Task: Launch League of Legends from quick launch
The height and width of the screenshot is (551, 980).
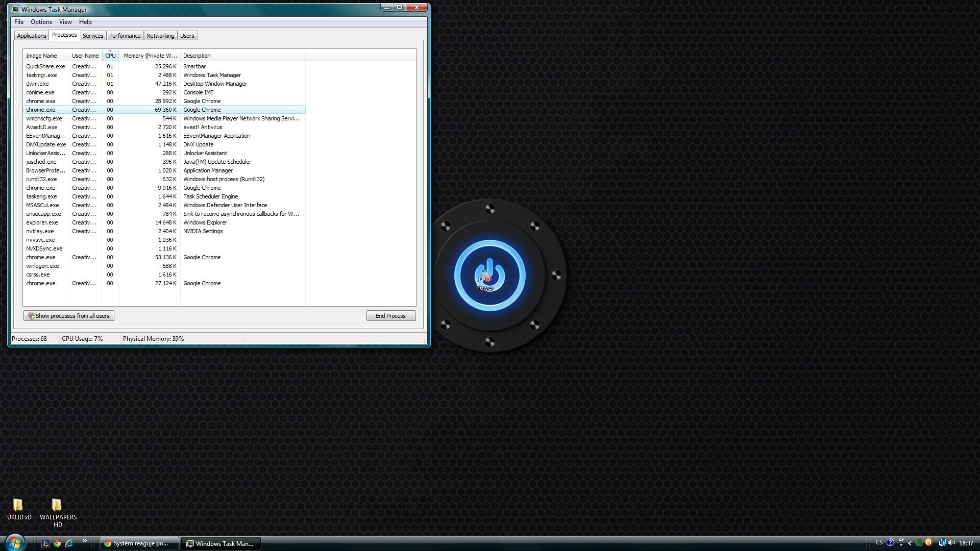Action: click(x=45, y=543)
